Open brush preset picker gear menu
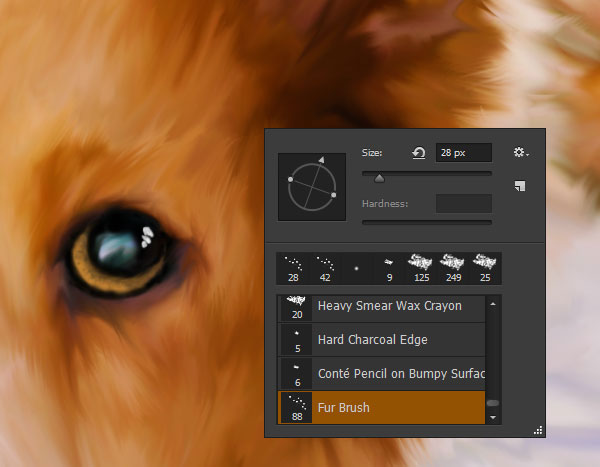The width and height of the screenshot is (600, 467). point(521,152)
